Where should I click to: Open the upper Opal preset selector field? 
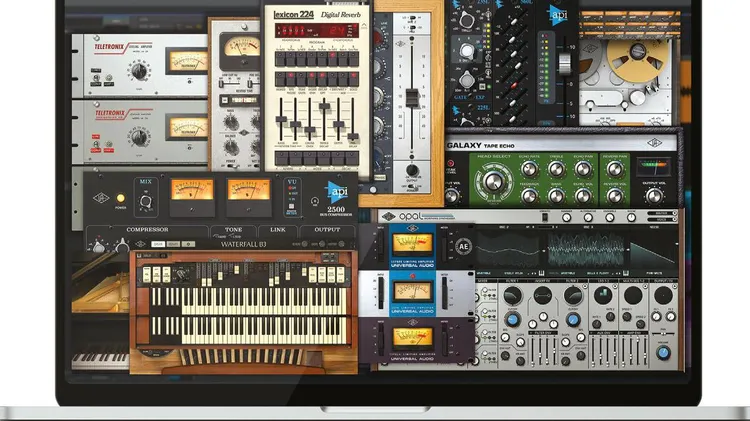[662, 213]
